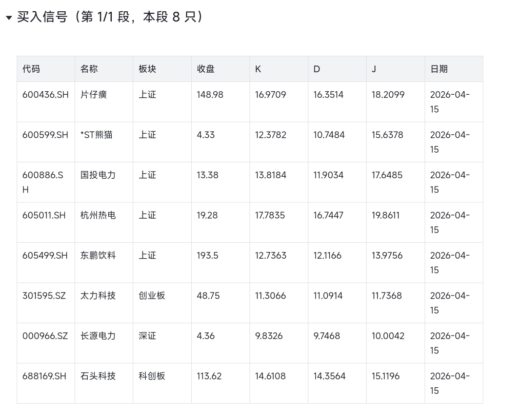Click the 日期 column header
Screen dimensions: 521x420
(439, 69)
